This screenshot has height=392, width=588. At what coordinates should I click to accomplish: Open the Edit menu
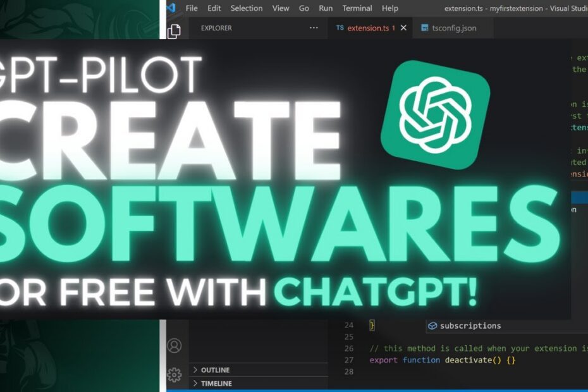(214, 8)
